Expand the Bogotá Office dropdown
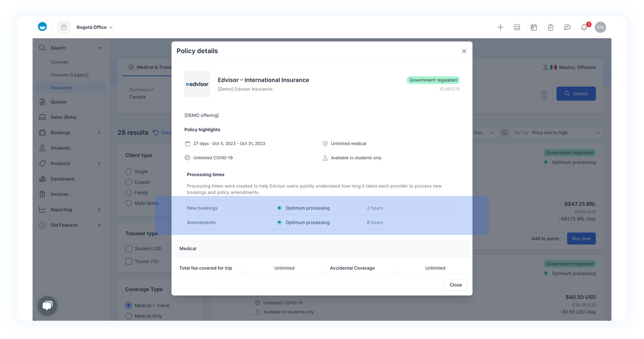644x339 pixels. click(x=95, y=27)
